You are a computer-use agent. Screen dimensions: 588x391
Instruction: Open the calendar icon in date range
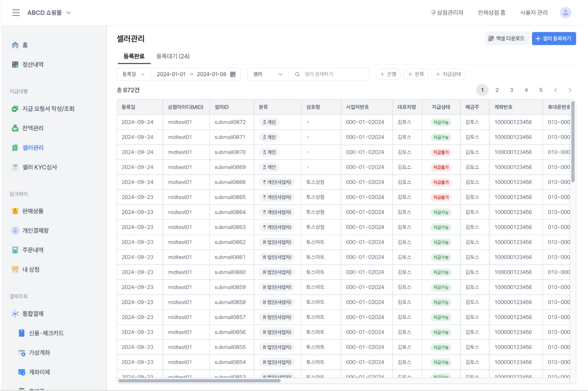pyautogui.click(x=233, y=74)
